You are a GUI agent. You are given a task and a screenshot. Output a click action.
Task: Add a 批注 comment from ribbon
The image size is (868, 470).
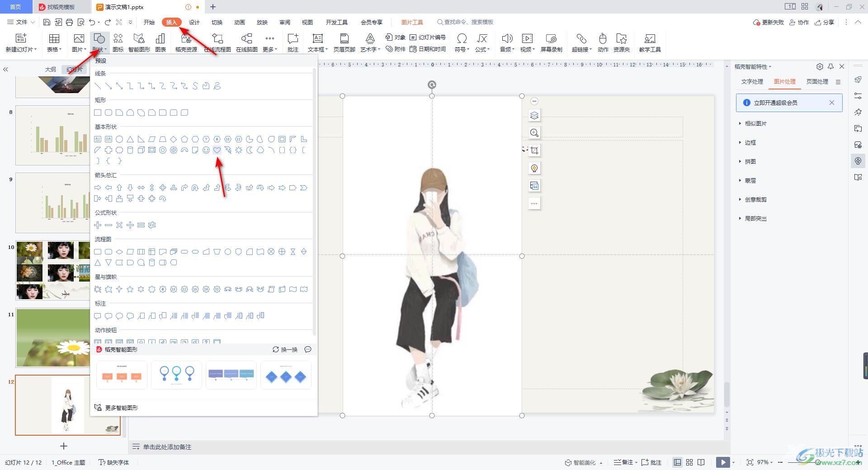tap(293, 43)
